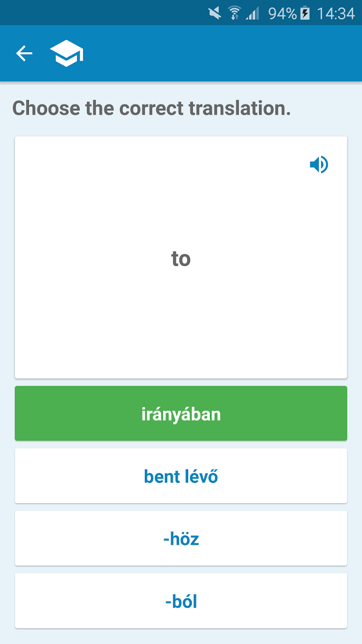Tap the charging battery icon
The height and width of the screenshot is (644, 362).
(305, 13)
